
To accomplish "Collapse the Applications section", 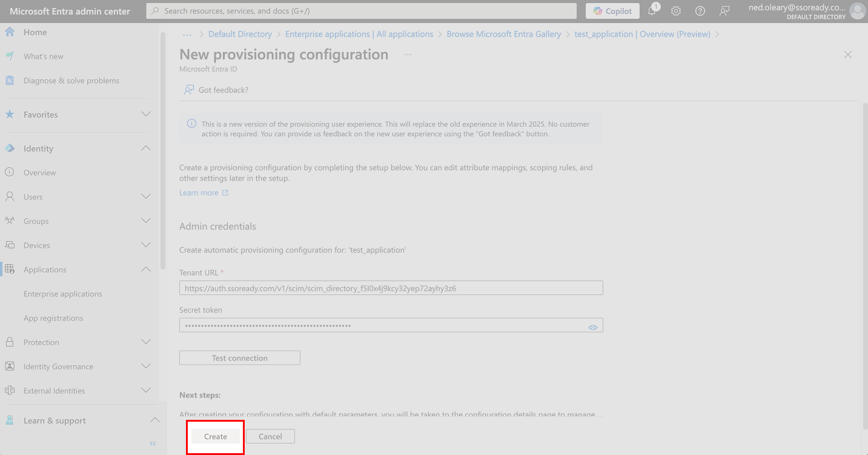I will 146,270.
